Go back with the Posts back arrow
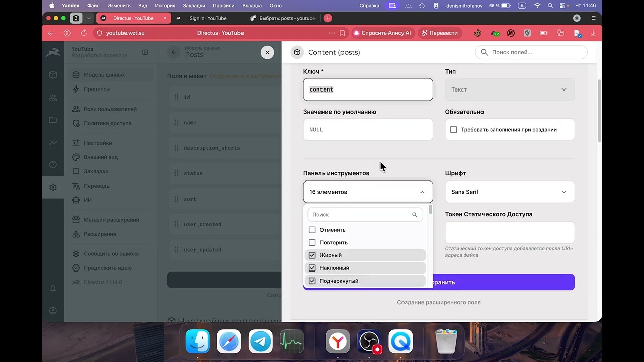 tap(174, 52)
